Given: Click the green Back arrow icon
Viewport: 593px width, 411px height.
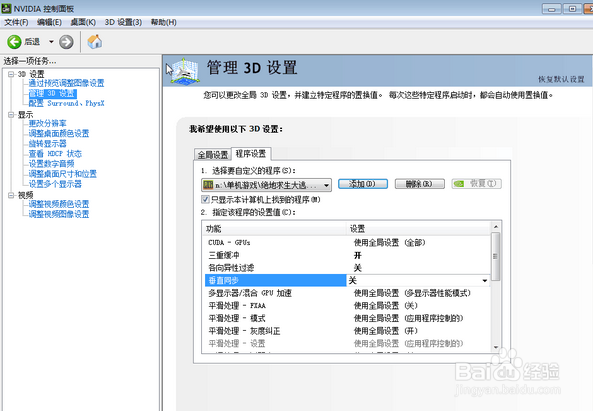Looking at the screenshot, I should click(x=14, y=42).
